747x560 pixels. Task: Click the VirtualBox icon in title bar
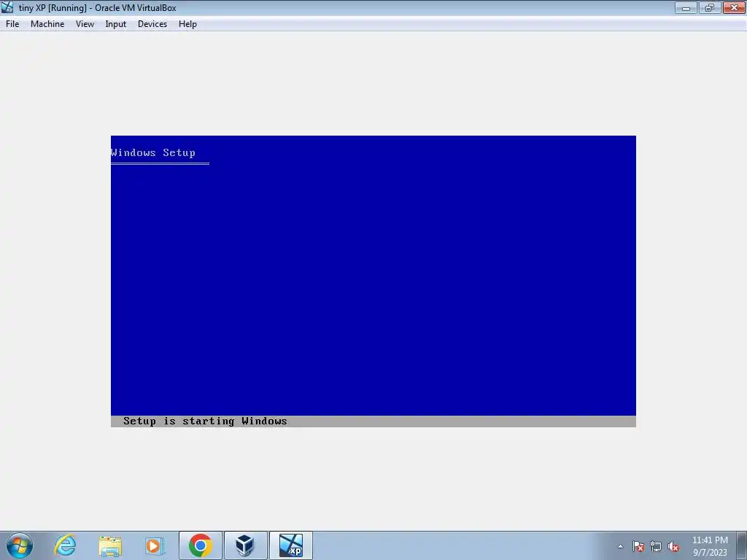coord(7,7)
